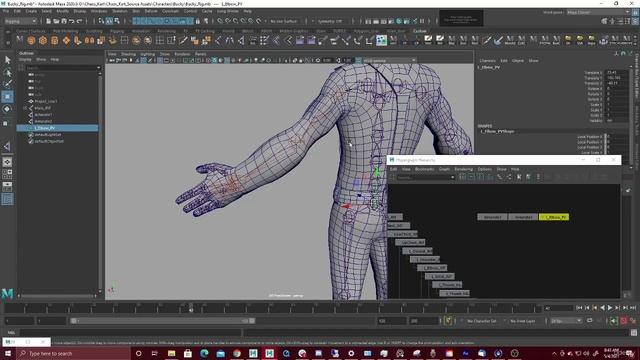Select the Lasso tool in the toolbox

[8, 73]
